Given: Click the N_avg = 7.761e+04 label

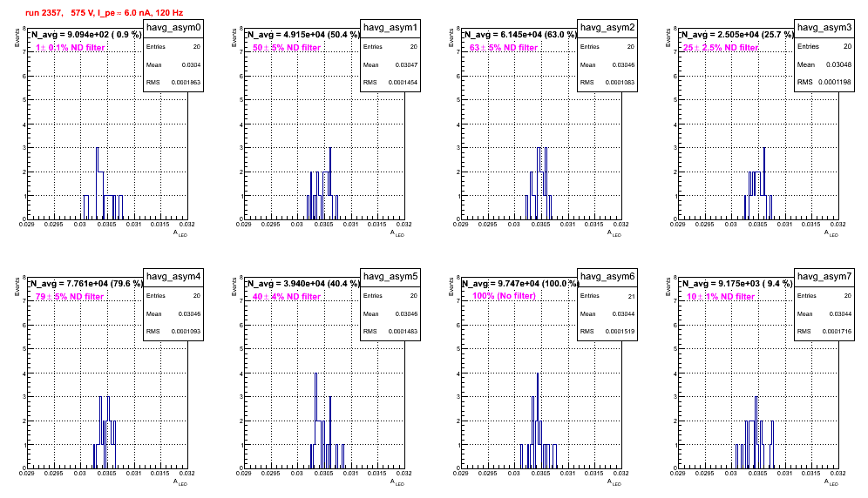Looking at the screenshot, I should tap(86, 284).
